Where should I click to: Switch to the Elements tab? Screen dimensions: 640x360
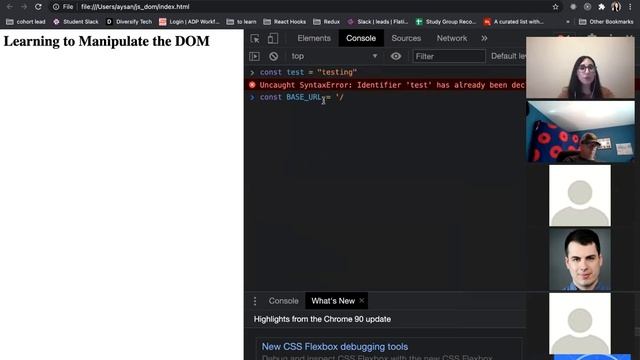pyautogui.click(x=314, y=38)
